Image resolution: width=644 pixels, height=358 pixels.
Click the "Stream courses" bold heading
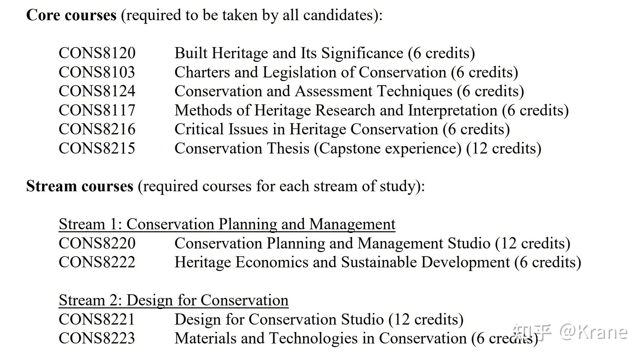[79, 186]
